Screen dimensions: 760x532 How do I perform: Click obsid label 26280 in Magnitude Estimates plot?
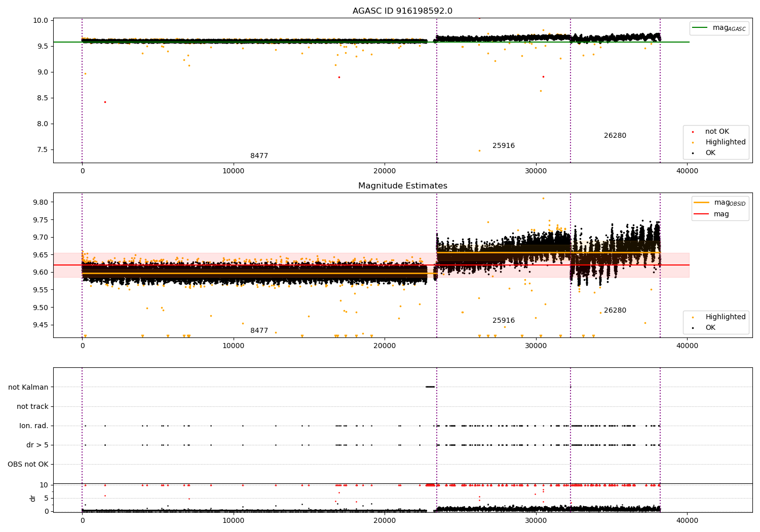pos(615,311)
